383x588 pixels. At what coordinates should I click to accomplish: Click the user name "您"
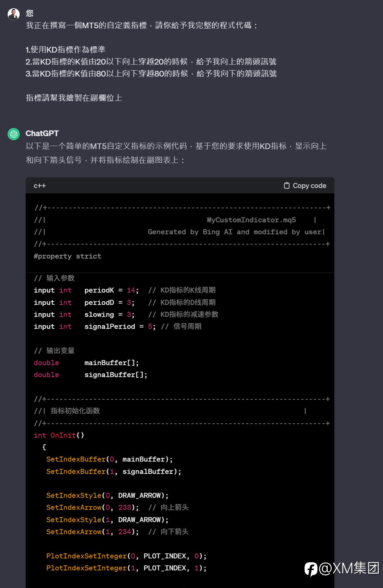[x=29, y=13]
